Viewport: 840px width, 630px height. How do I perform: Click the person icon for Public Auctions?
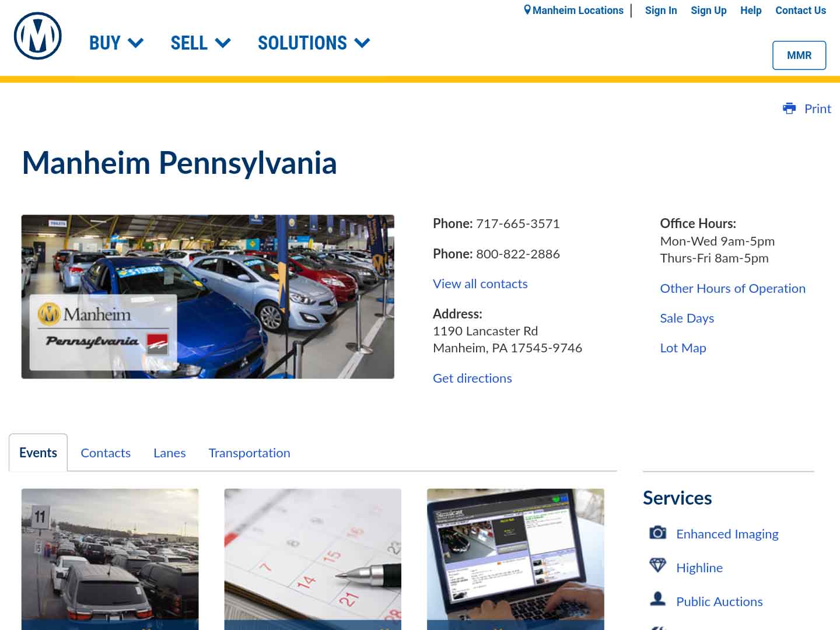point(658,599)
